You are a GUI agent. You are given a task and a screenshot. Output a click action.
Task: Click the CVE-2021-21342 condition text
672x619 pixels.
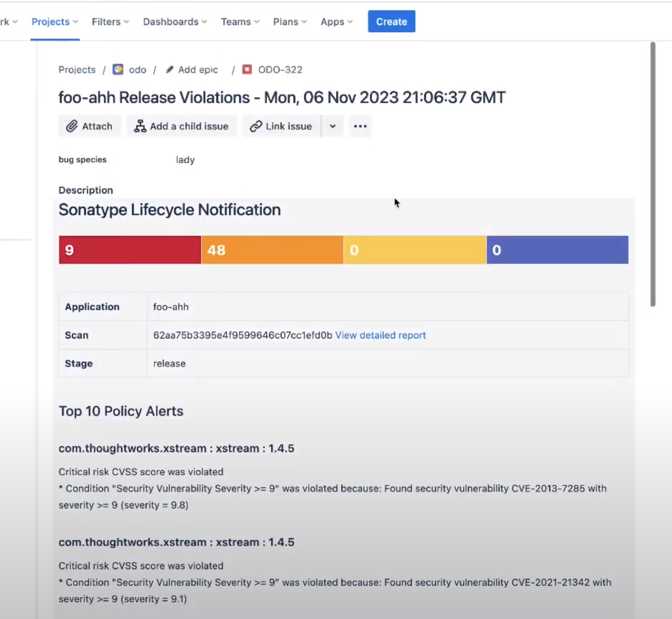[335, 591]
